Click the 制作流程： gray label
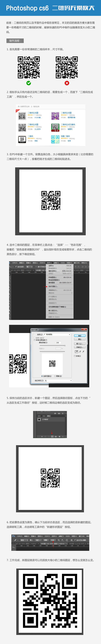The image size is (101, 644). click(x=15, y=41)
